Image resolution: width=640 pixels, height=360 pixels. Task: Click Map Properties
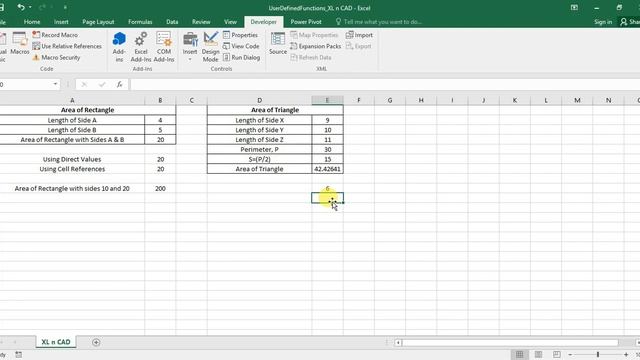[314, 35]
